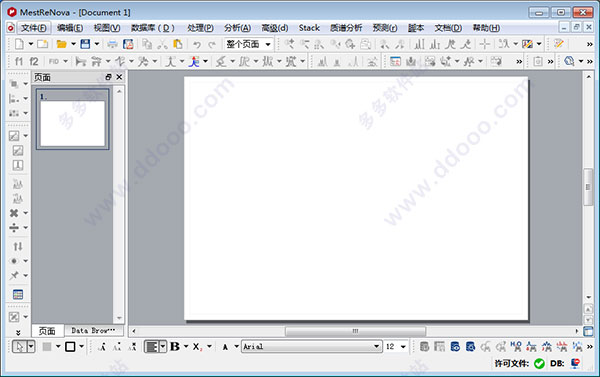Screen dimensions: 600x377
Task: Click the print icon
Action: pyautogui.click(x=112, y=44)
